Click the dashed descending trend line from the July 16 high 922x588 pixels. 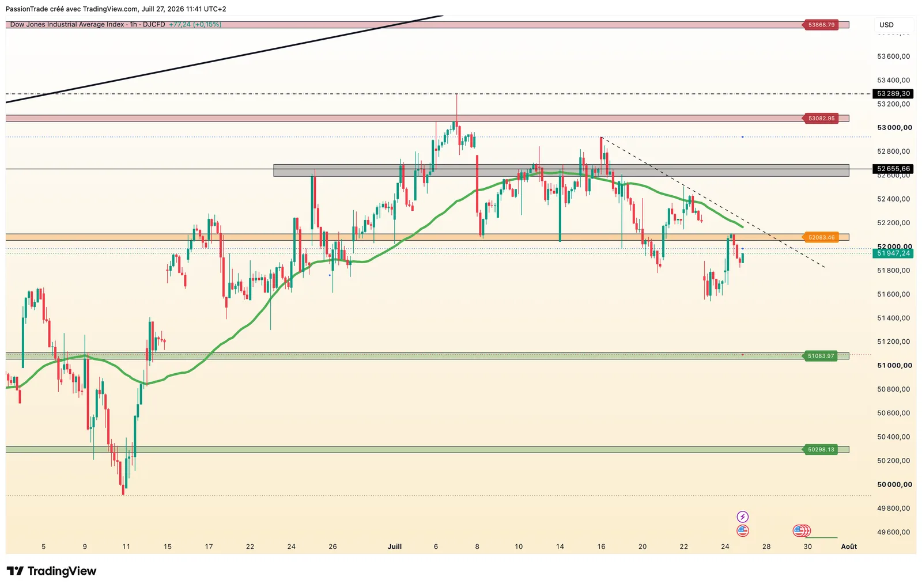pos(713,202)
